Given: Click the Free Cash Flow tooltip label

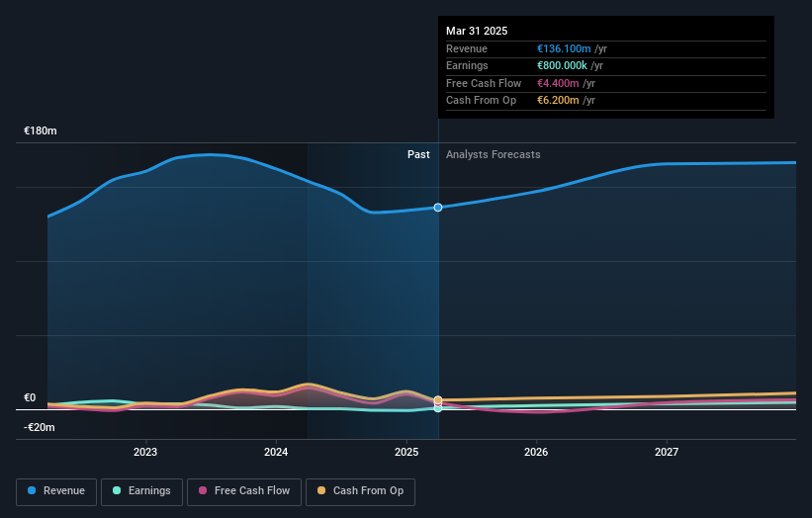Looking at the screenshot, I should (484, 83).
